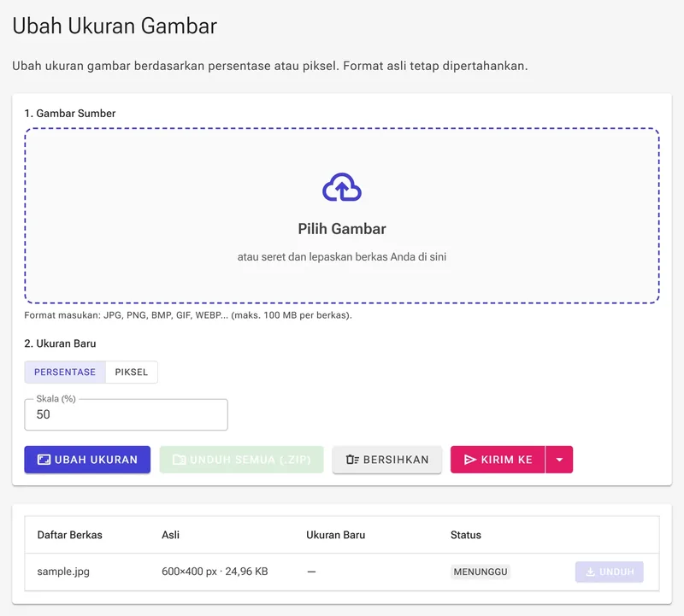Click the Status column header
Image resolution: width=684 pixels, height=616 pixels.
pos(466,535)
